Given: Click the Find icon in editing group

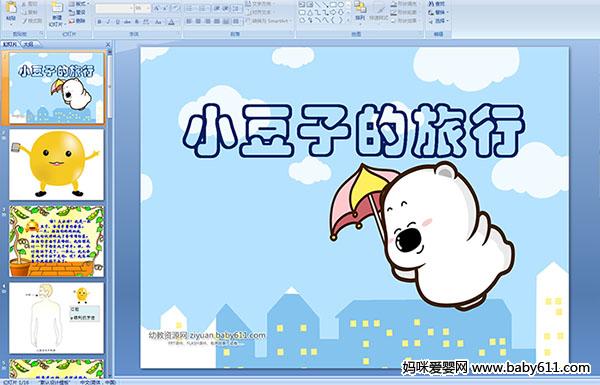Looking at the screenshot, I should pyautogui.click(x=437, y=4).
